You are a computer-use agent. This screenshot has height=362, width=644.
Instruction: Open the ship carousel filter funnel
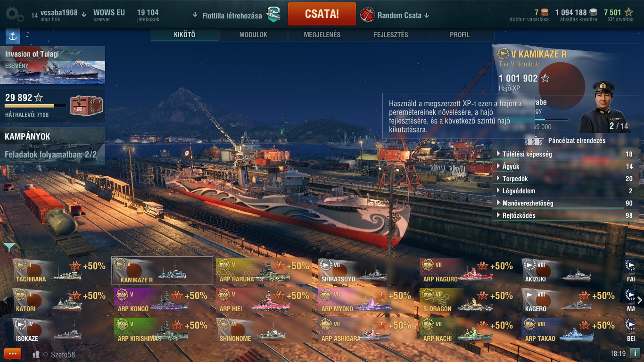pos(9,247)
